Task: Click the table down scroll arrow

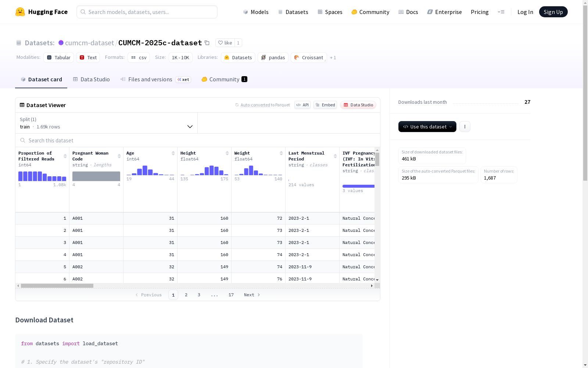Action: pyautogui.click(x=377, y=280)
